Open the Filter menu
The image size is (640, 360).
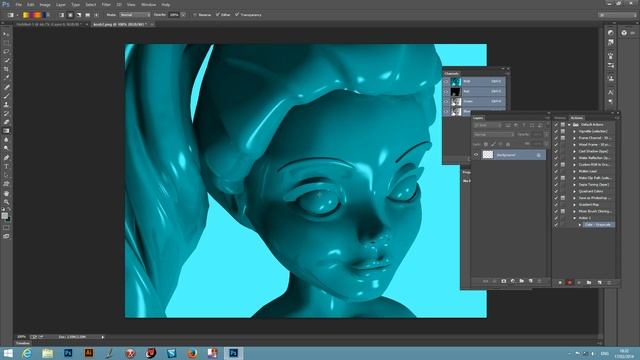(106, 4)
